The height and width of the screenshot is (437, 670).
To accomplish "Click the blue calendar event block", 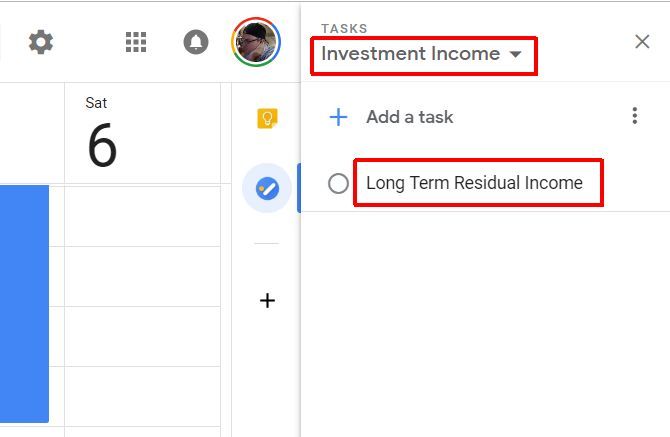I will tap(24, 302).
